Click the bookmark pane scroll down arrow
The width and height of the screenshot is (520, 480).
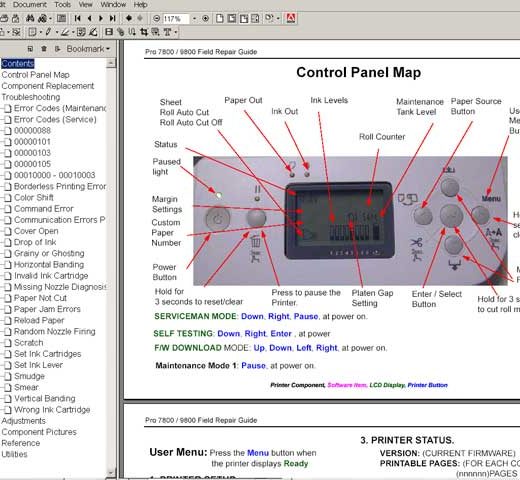[x=111, y=472]
